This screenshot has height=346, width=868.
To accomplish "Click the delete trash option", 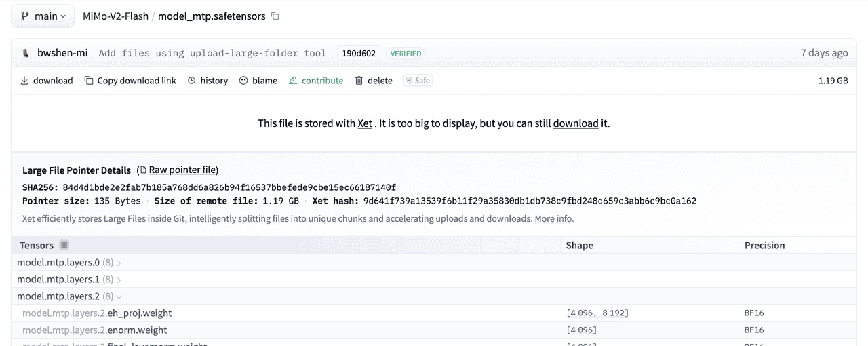I will tap(374, 81).
